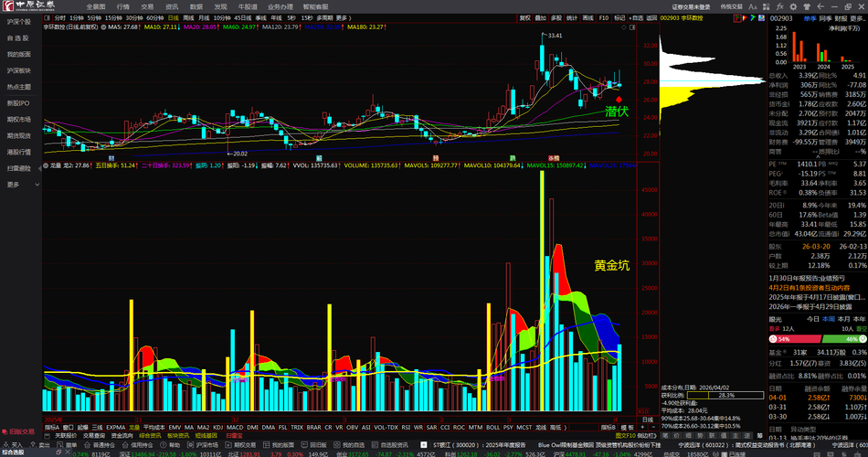Screen dimensions: 868x457
Task: Click the 我的版面 icon in bottom toolbar
Action: coord(266,445)
